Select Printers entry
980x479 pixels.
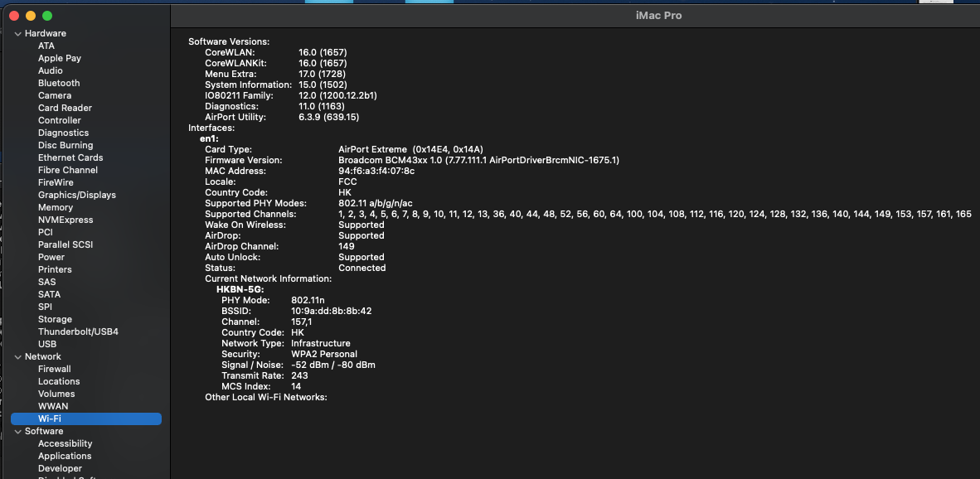tap(55, 270)
